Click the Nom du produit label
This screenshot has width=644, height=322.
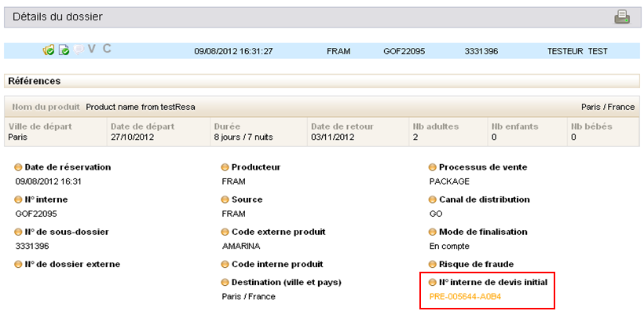coord(46,107)
